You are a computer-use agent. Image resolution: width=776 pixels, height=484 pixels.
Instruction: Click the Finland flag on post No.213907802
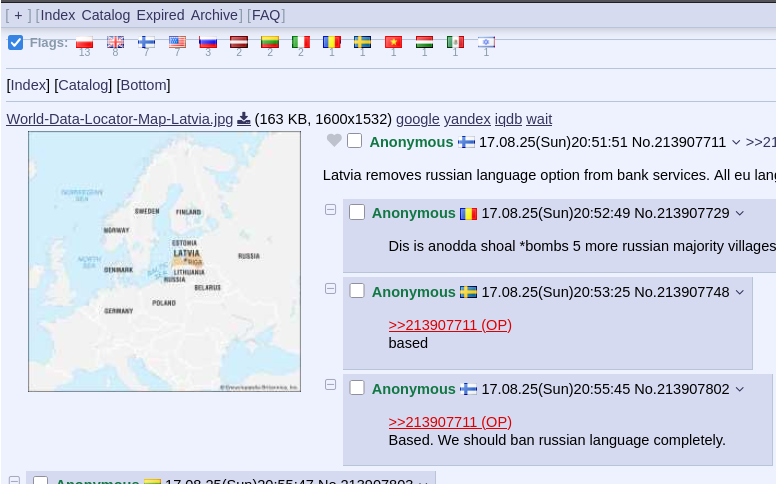click(468, 389)
